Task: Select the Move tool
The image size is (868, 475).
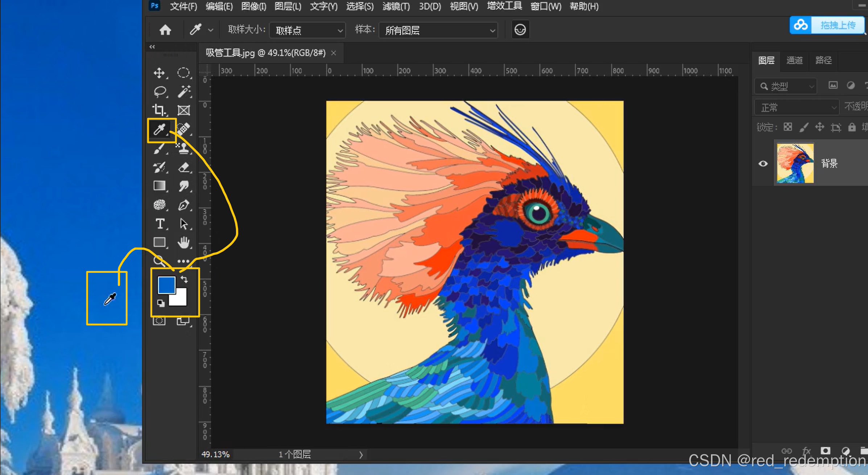Action: 160,73
